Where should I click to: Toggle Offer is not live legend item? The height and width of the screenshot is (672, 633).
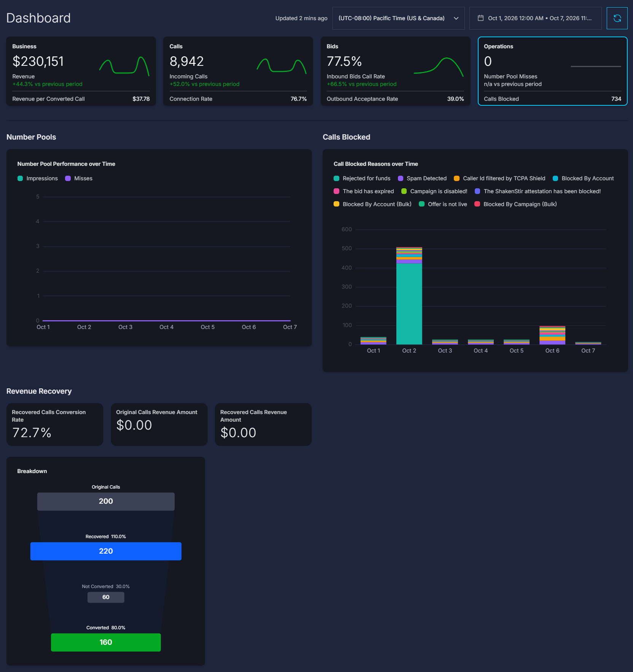tap(443, 204)
